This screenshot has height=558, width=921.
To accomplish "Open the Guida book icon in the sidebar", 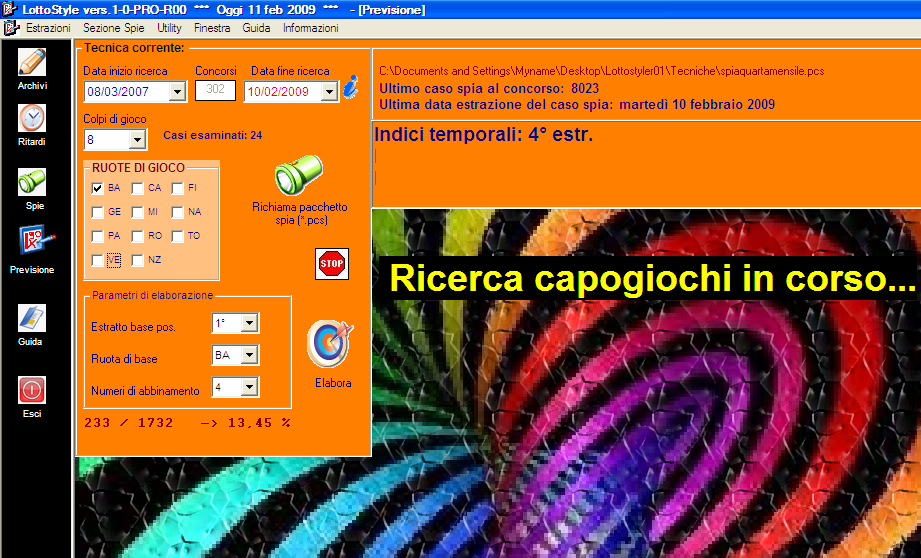I will tap(32, 318).
